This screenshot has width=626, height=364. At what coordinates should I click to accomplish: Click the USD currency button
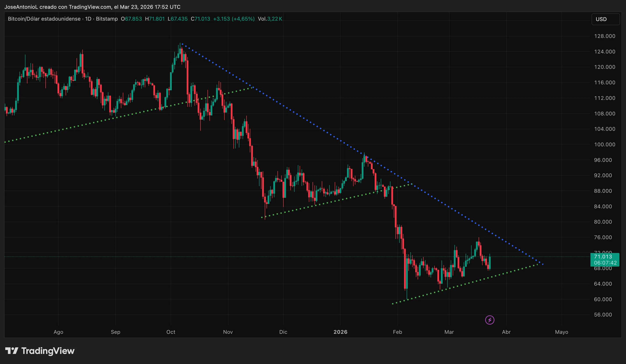605,19
